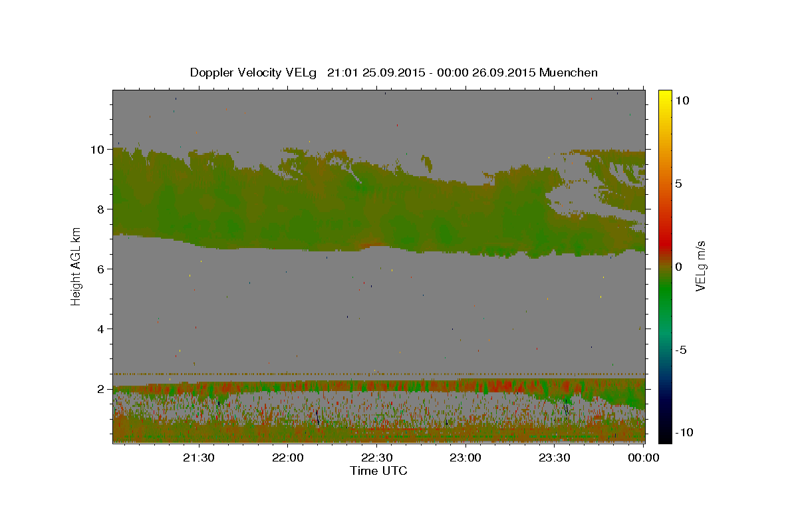Click the 'VELg m/s' colorbar title

(x=700, y=266)
